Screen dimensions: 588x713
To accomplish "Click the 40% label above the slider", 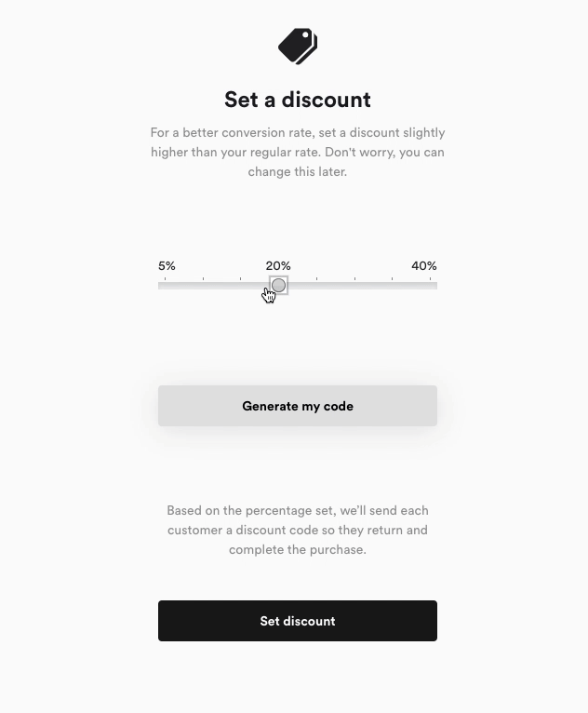I will click(424, 266).
